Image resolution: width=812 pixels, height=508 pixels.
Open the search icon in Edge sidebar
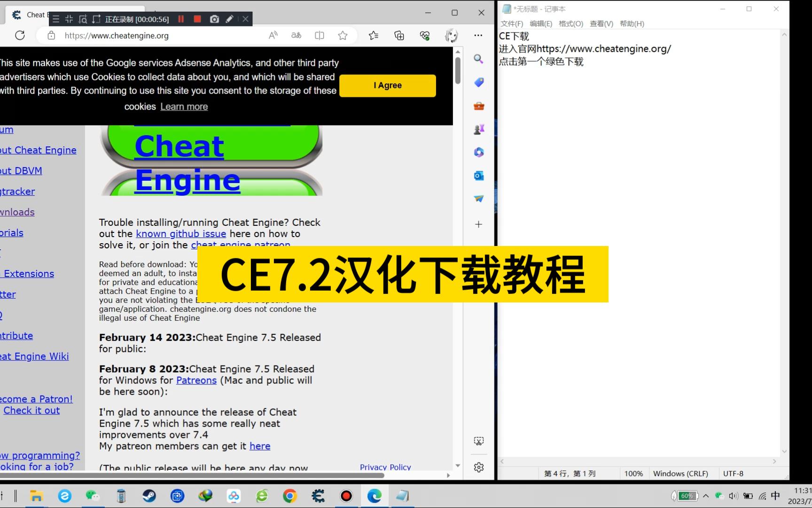478,59
